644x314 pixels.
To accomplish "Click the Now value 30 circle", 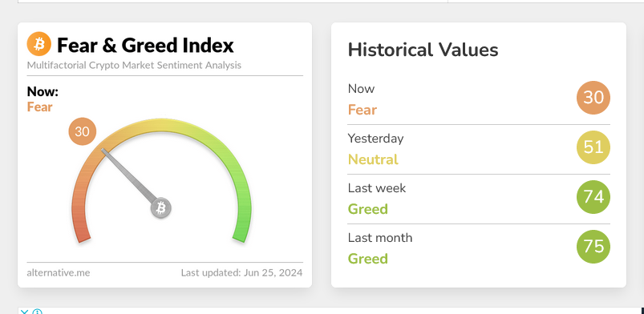I will tap(593, 98).
